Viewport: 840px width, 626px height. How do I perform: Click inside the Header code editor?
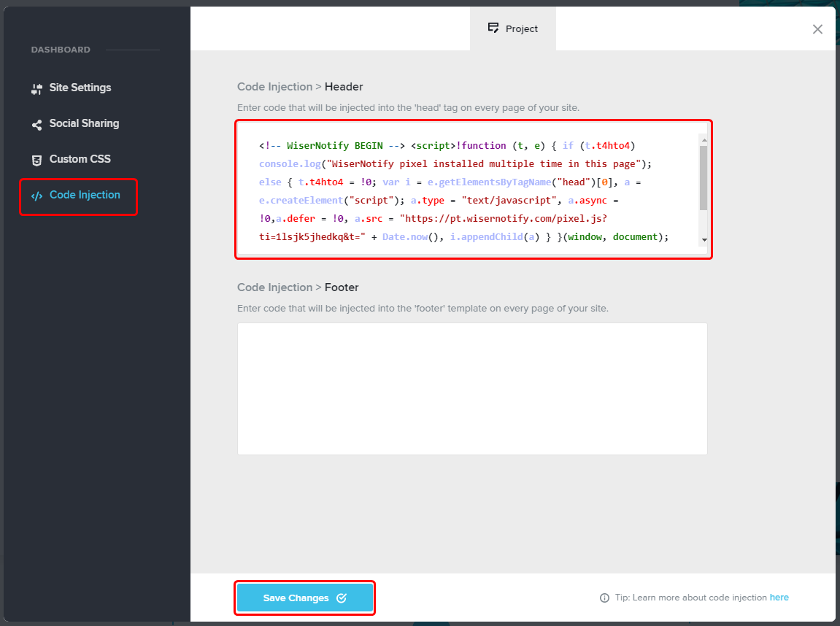pos(467,190)
